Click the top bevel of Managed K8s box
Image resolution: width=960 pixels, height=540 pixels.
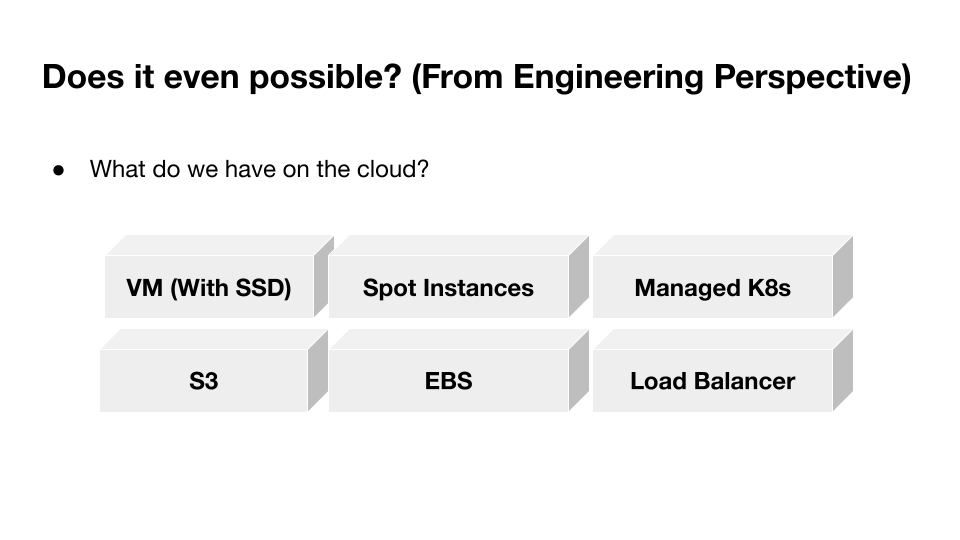(x=722, y=246)
